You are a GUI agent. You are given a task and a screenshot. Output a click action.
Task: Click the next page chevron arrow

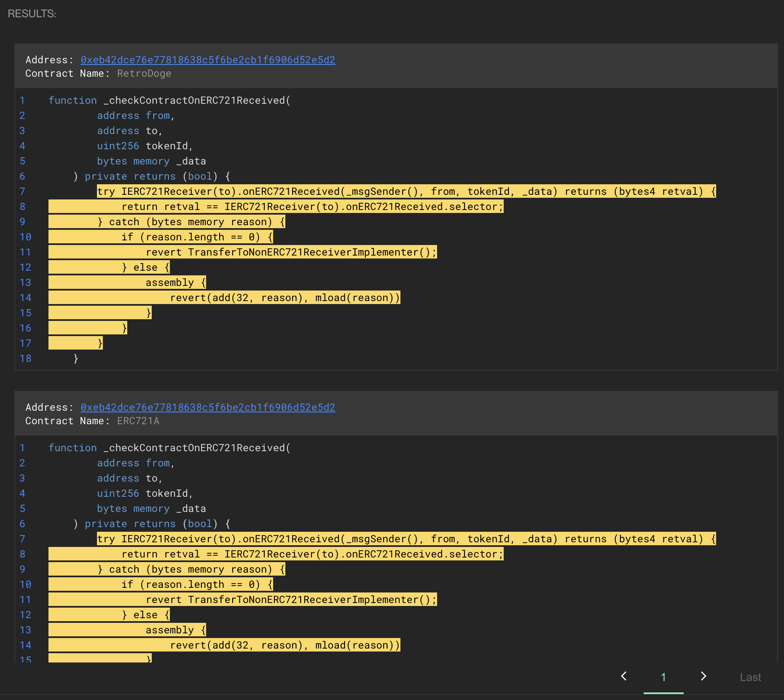[703, 676]
